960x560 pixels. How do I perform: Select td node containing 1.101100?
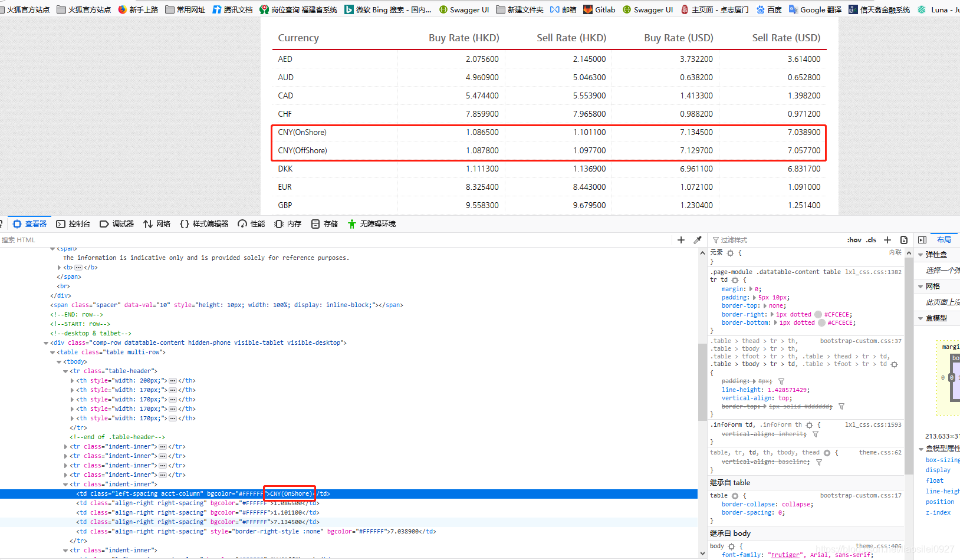(198, 513)
